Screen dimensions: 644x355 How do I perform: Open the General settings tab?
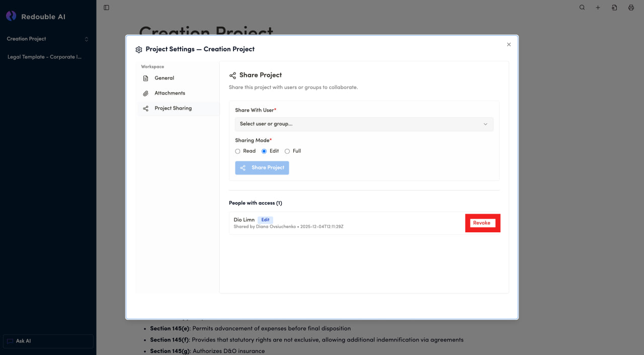[x=164, y=78]
